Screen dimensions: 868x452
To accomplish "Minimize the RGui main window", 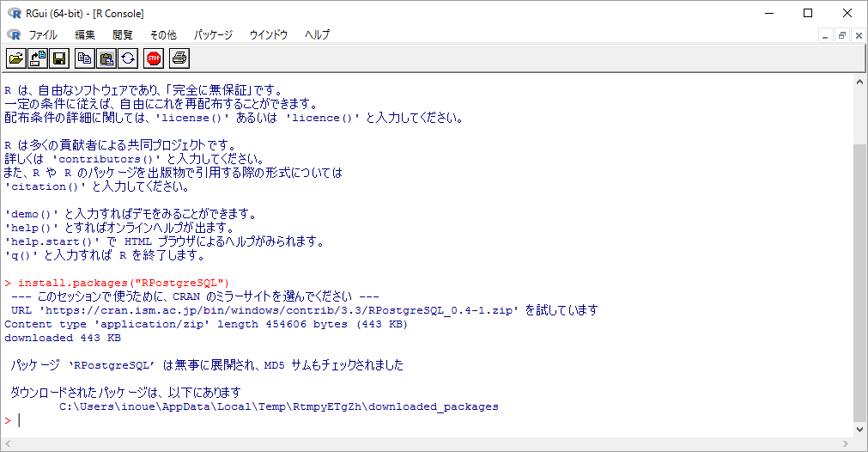I will 769,13.
